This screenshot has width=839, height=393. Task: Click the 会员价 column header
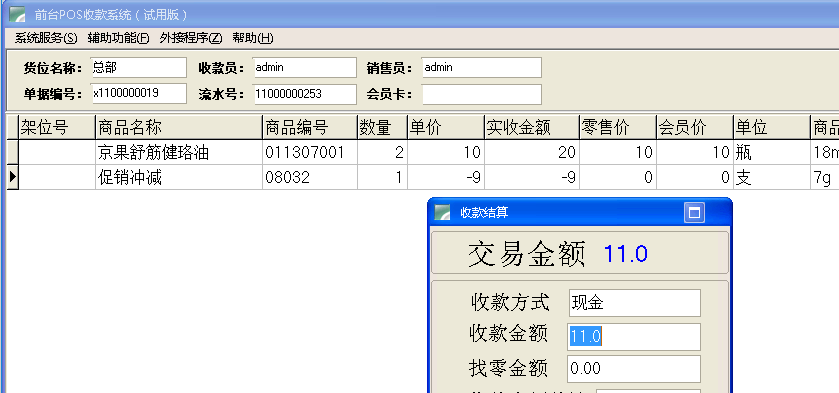[695, 127]
